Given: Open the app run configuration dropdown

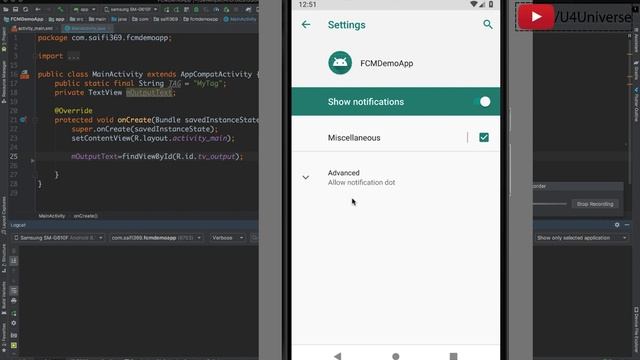Looking at the screenshot, I should click(84, 9).
